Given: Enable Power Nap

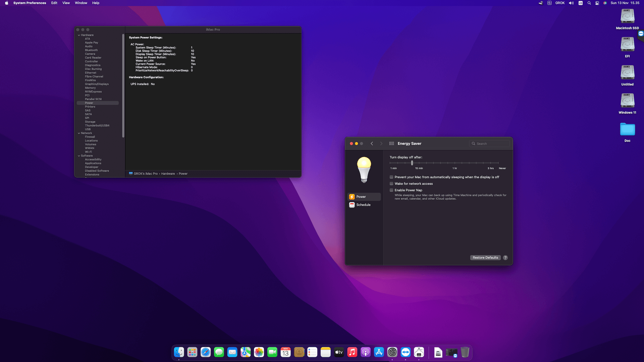Looking at the screenshot, I should (391, 190).
